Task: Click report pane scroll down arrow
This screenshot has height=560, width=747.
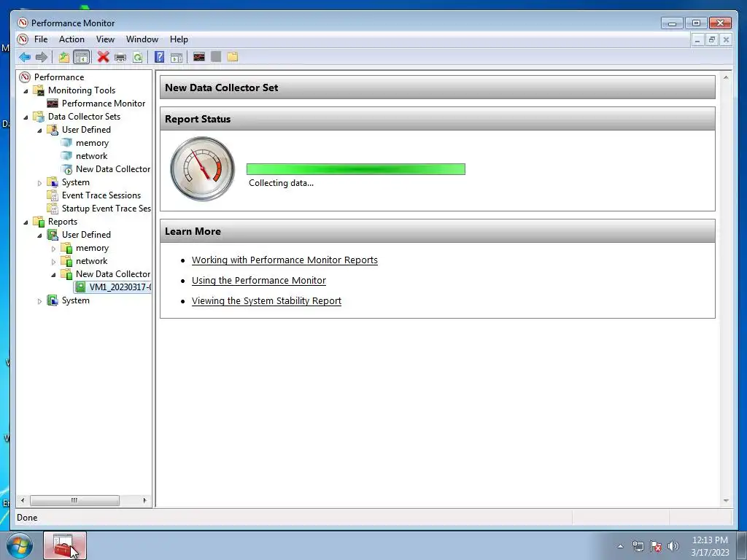Action: coord(726,500)
